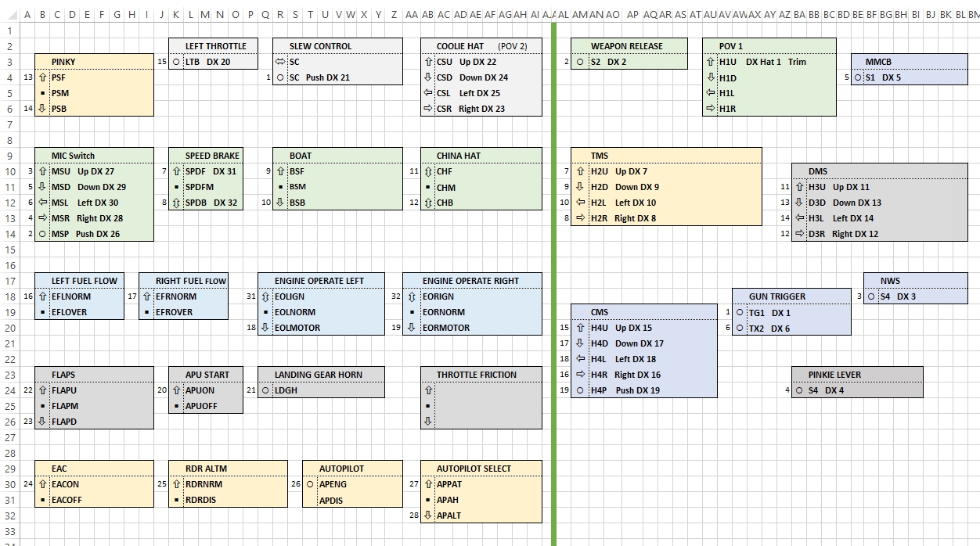This screenshot has height=546, width=980.
Task: Select CSL Left DX 25 entry
Action: tap(488, 93)
